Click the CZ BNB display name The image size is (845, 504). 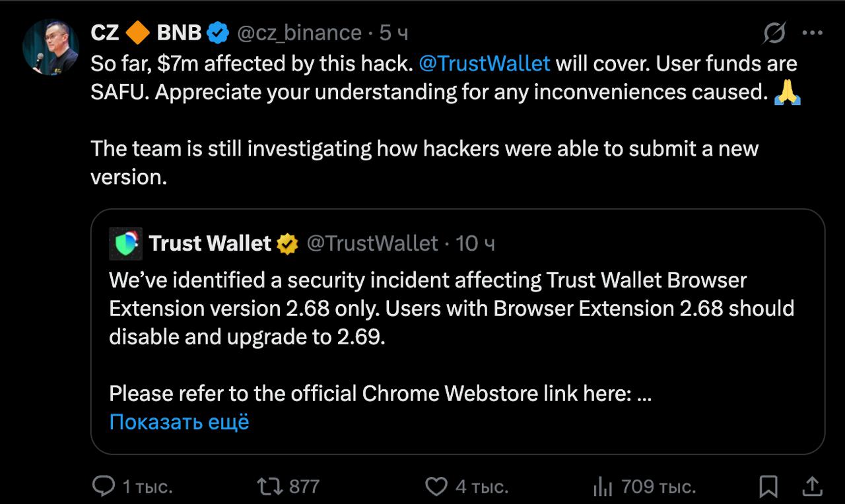pos(146,32)
